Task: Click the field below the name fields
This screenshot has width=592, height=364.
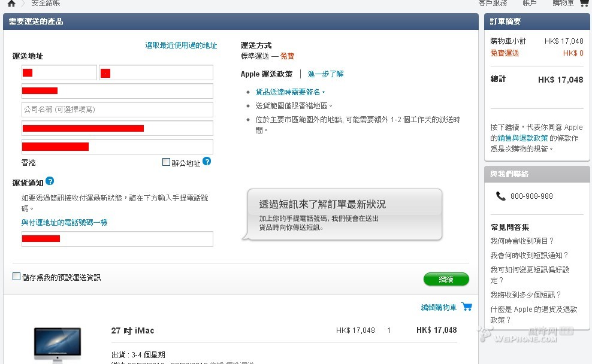Action: [117, 91]
